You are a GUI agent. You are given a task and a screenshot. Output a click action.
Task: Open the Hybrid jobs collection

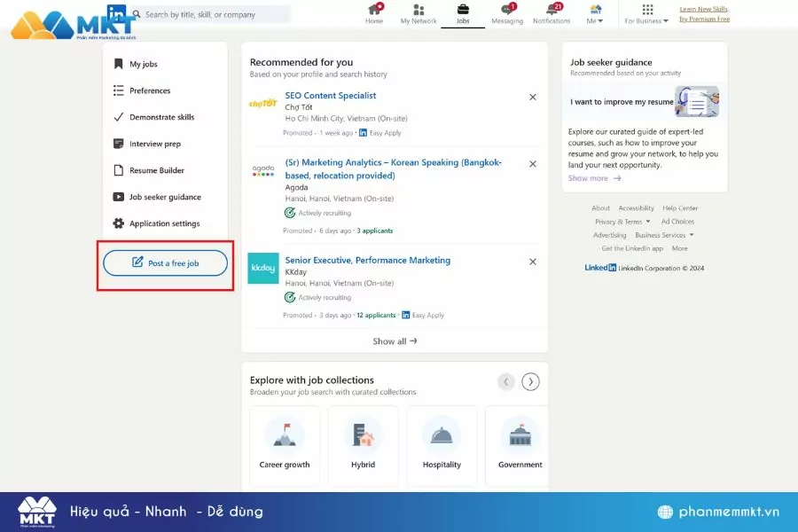tap(363, 445)
